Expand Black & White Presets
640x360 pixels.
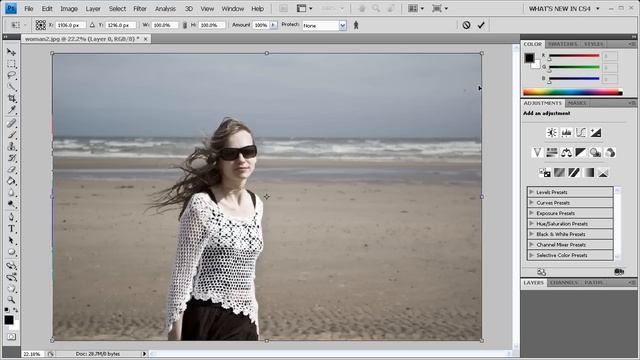531,234
